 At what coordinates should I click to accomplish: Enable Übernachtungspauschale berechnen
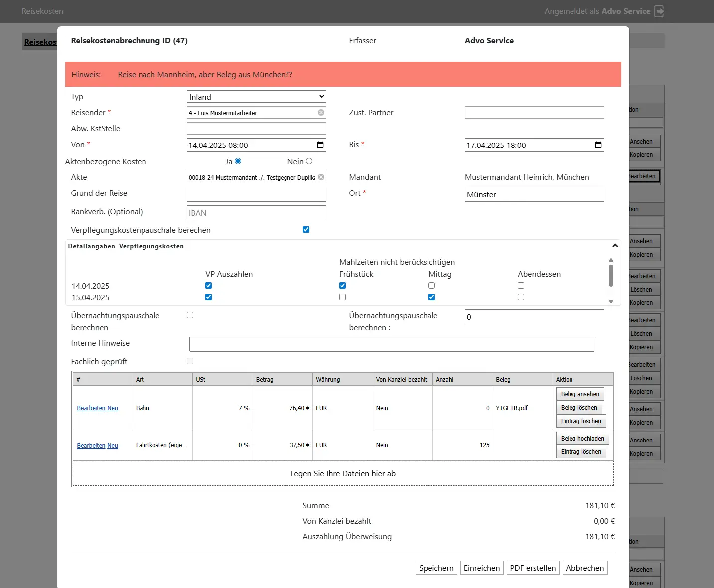[190, 314]
